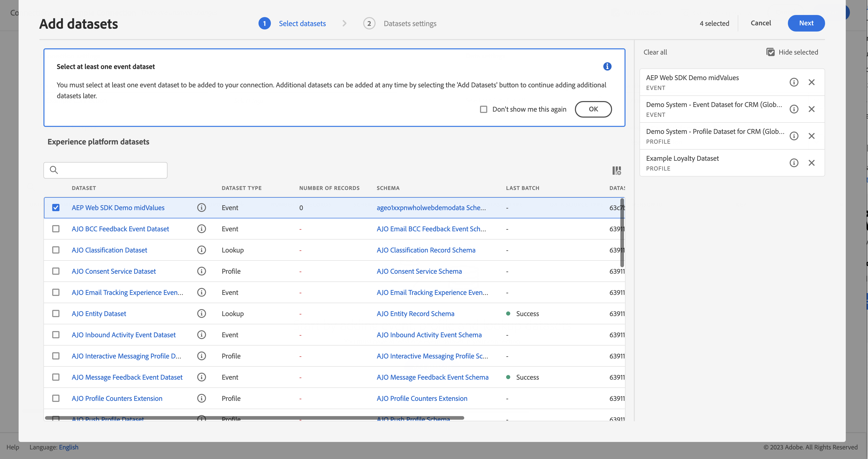
Task: Click OK to dismiss the notice
Action: [x=593, y=109]
